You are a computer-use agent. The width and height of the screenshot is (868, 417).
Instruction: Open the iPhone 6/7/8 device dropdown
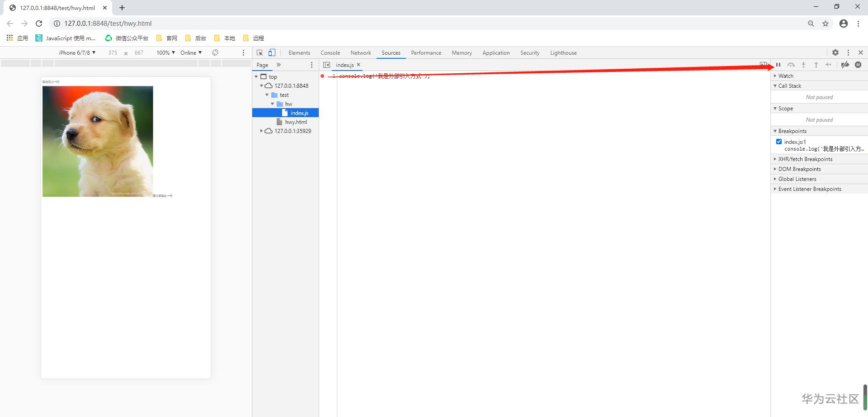click(x=77, y=52)
